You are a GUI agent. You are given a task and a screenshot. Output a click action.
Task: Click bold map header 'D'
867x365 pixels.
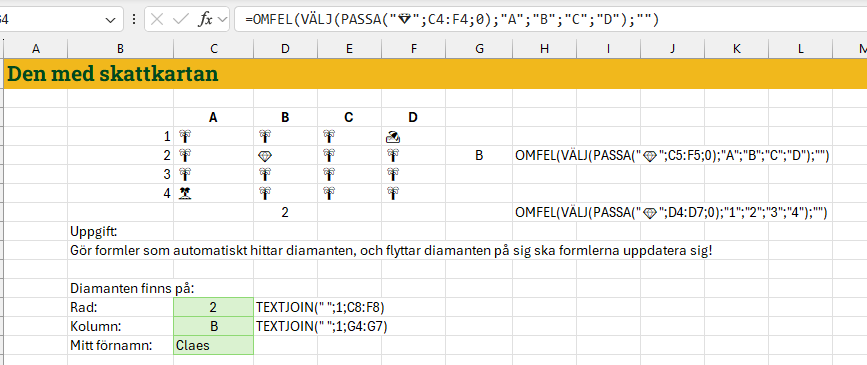coord(414,117)
